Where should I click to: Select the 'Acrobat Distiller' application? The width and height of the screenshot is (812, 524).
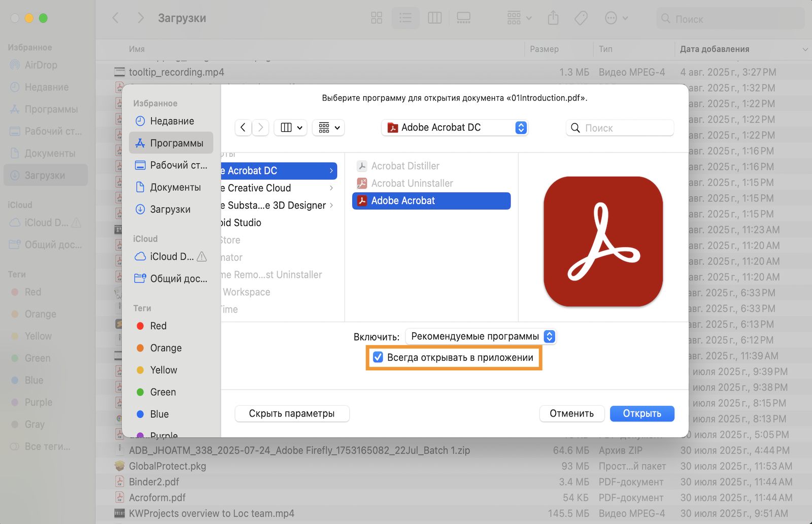431,166
